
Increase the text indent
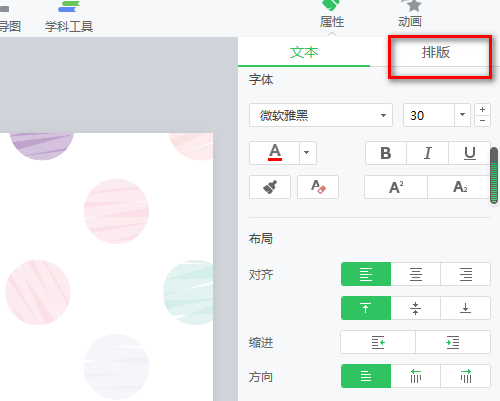pos(453,342)
